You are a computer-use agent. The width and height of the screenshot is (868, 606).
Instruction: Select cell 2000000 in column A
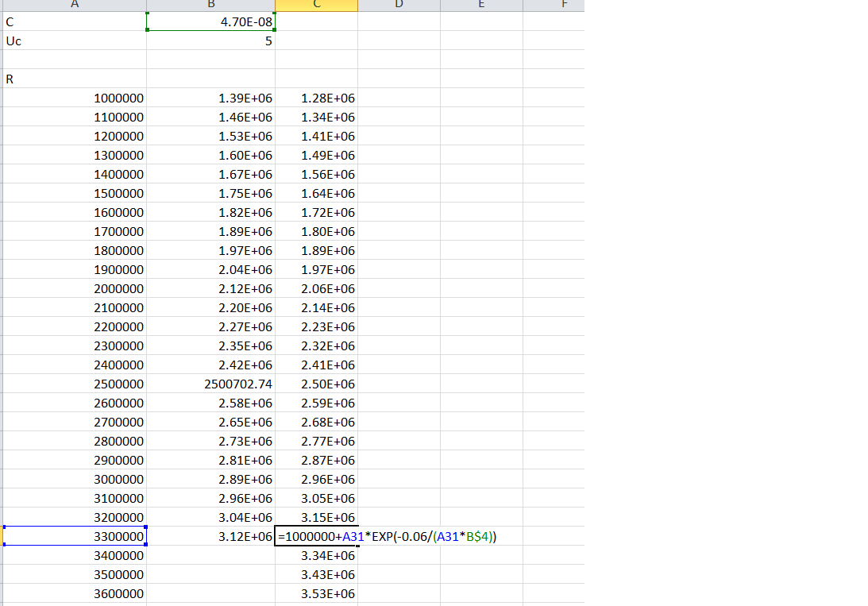[75, 289]
